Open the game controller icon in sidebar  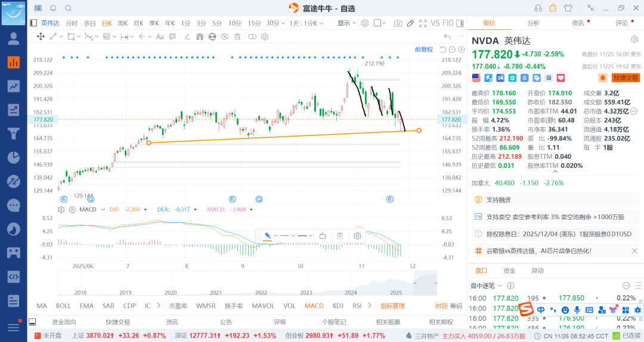(14, 253)
